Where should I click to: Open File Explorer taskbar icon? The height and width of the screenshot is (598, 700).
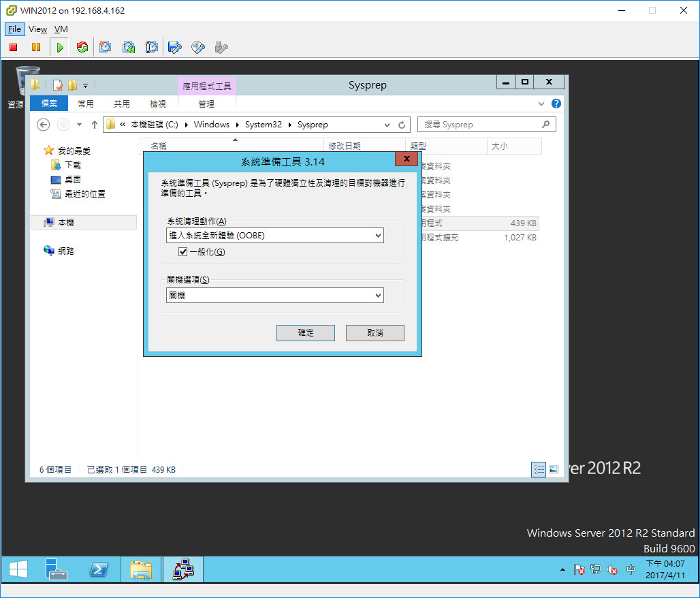click(141, 569)
